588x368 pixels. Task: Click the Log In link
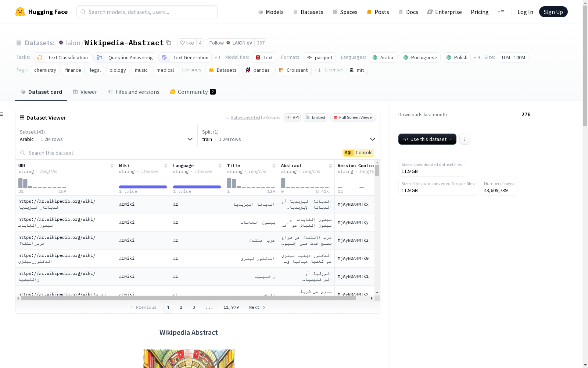pos(525,12)
